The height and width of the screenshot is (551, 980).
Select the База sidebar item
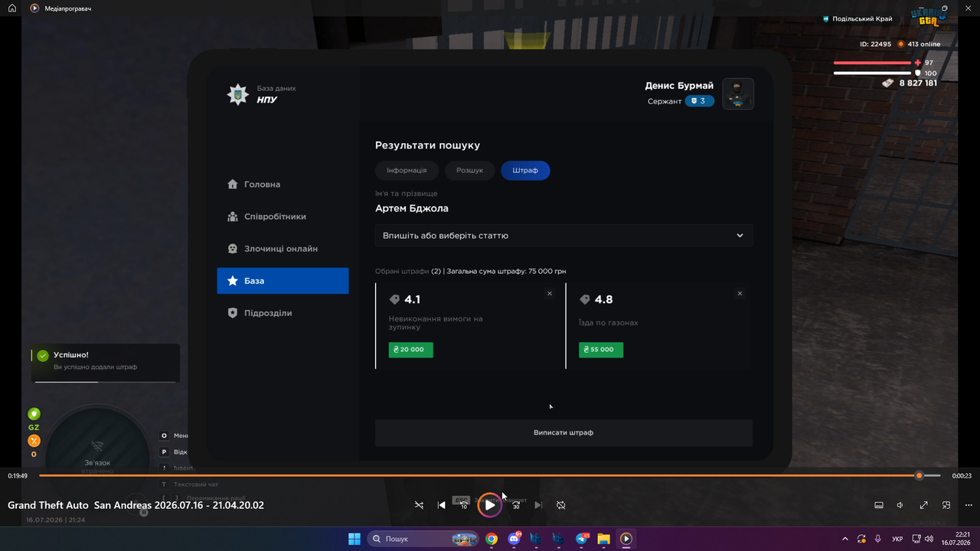(x=283, y=281)
